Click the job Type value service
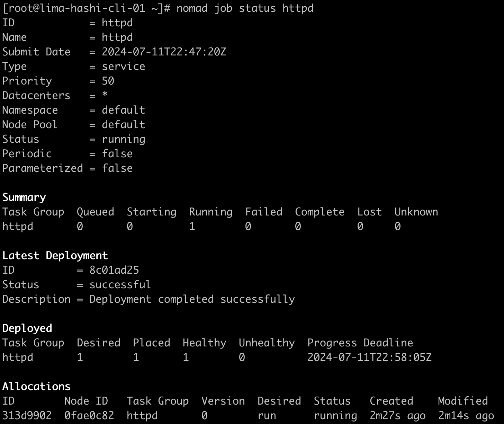 point(123,67)
